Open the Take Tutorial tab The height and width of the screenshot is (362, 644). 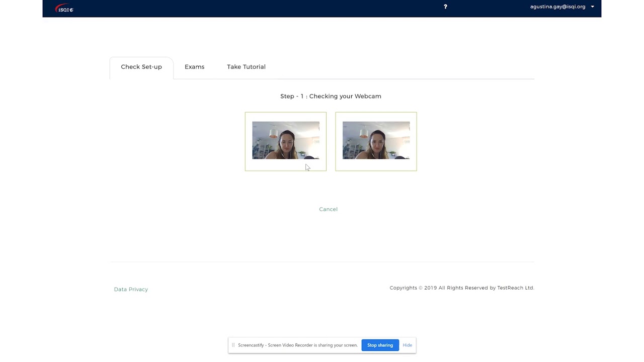[x=246, y=67]
